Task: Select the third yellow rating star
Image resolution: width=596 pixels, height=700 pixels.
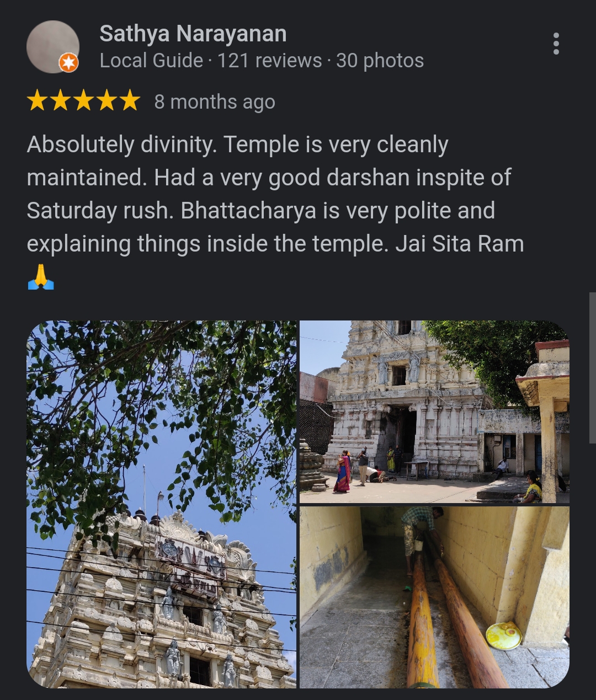Action: (83, 101)
